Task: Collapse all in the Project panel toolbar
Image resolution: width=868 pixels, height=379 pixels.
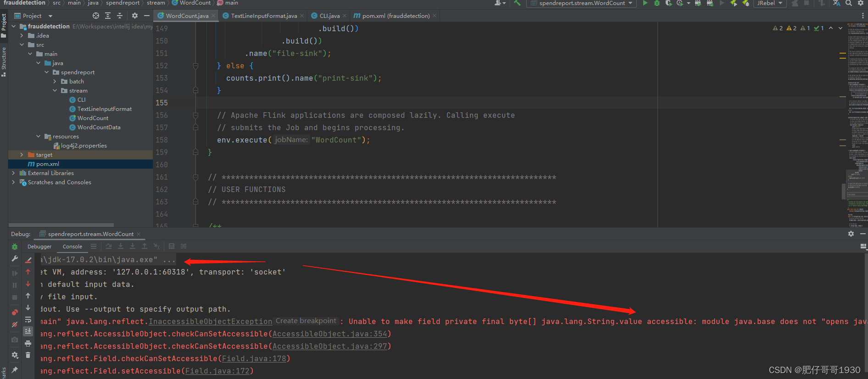Action: click(119, 16)
